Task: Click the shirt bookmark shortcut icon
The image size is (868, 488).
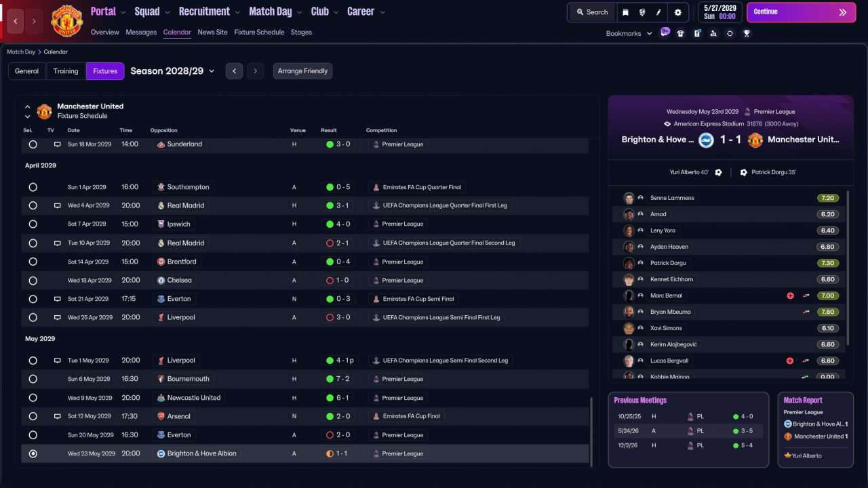Action: coord(681,33)
